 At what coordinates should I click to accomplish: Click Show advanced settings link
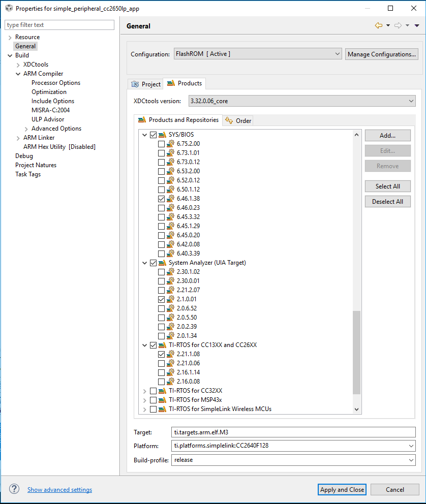60,490
